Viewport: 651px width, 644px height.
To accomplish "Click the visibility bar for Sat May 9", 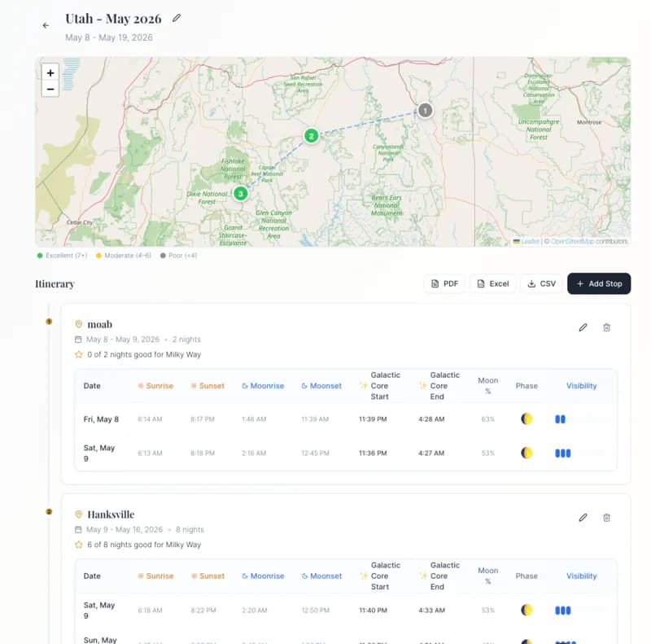I will pos(563,453).
